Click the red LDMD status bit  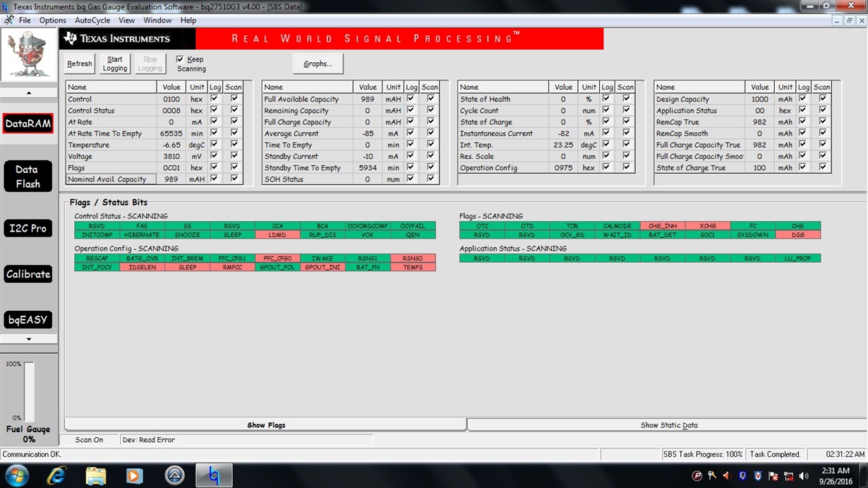click(278, 234)
